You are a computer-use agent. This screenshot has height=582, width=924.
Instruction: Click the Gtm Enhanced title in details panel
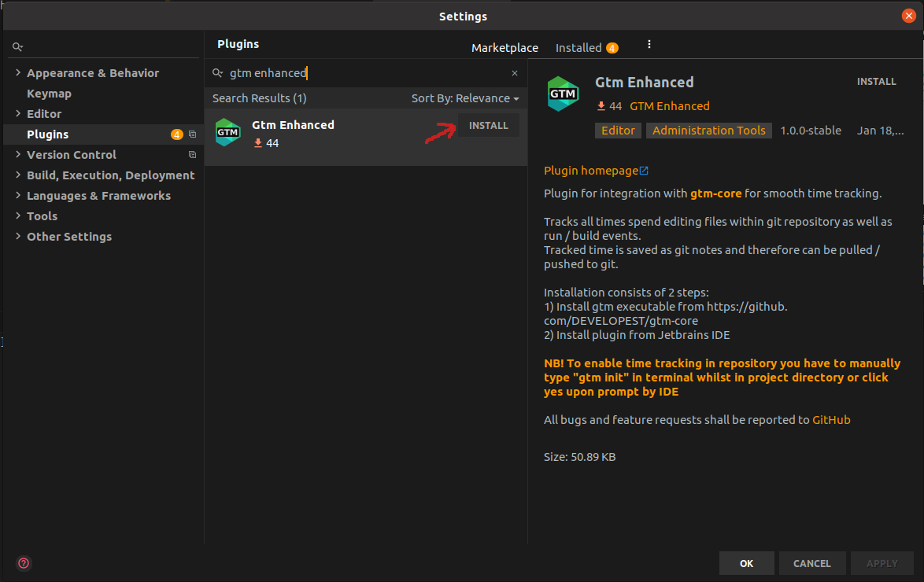[x=644, y=83]
